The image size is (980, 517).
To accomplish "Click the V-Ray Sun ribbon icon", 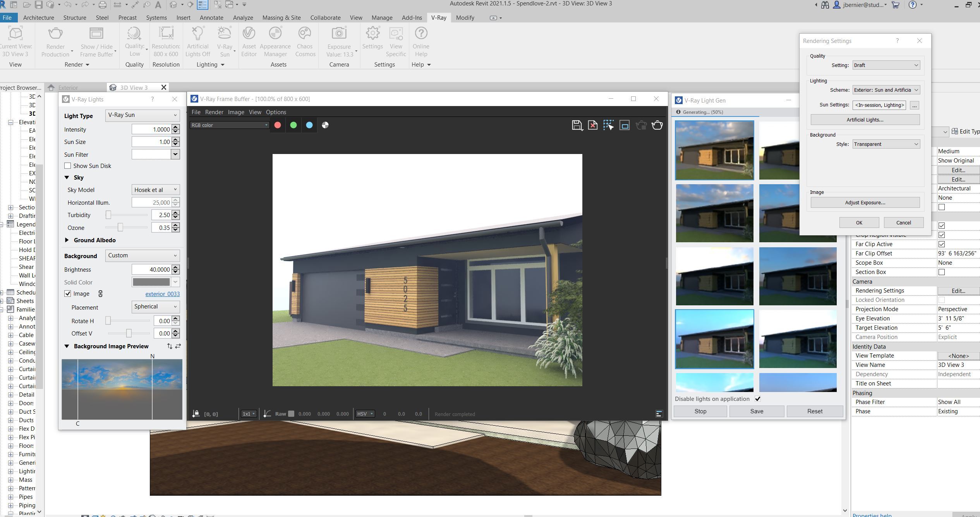I will click(225, 34).
